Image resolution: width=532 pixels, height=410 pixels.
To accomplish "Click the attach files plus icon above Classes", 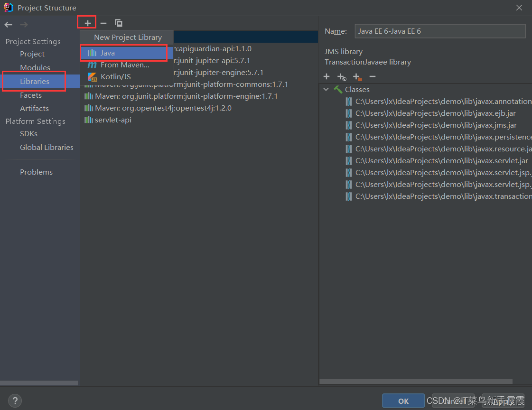I will (327, 76).
